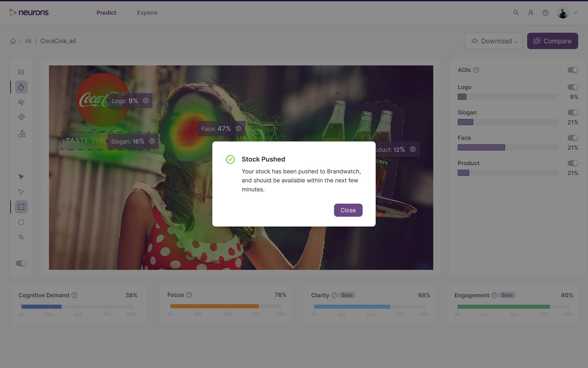Open Face AOI settings gear

pos(238,128)
